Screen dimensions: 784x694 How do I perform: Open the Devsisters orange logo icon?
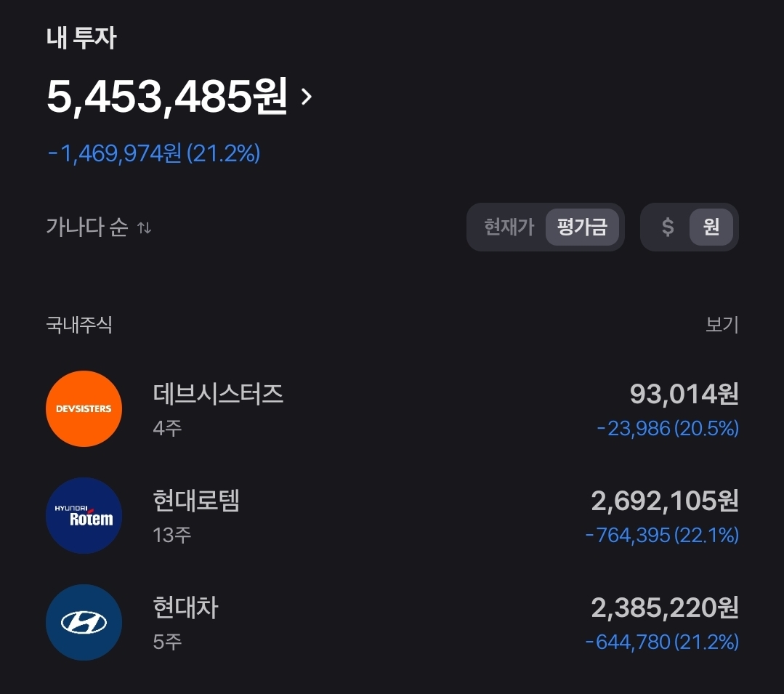(x=84, y=408)
